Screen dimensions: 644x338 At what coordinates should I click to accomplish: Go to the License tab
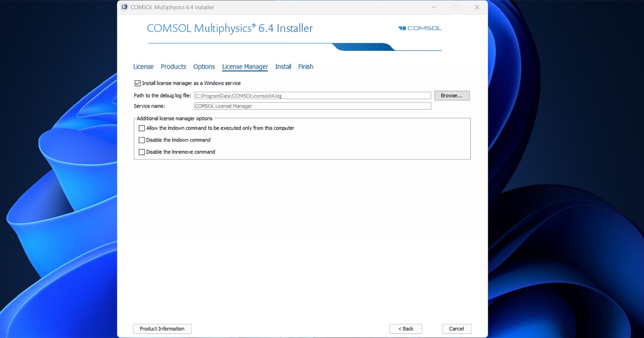(x=143, y=67)
